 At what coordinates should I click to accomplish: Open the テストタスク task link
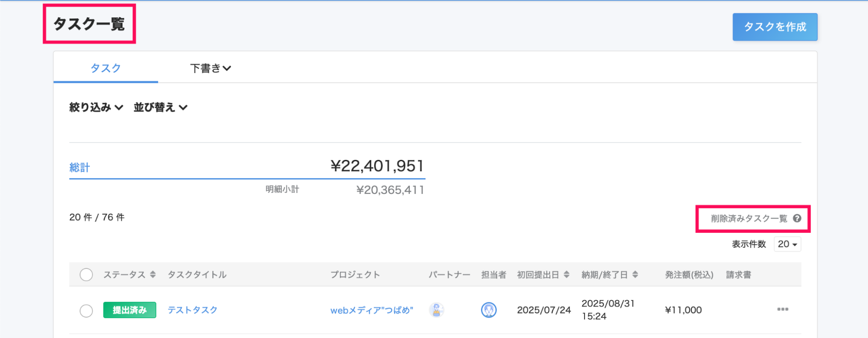click(x=192, y=310)
